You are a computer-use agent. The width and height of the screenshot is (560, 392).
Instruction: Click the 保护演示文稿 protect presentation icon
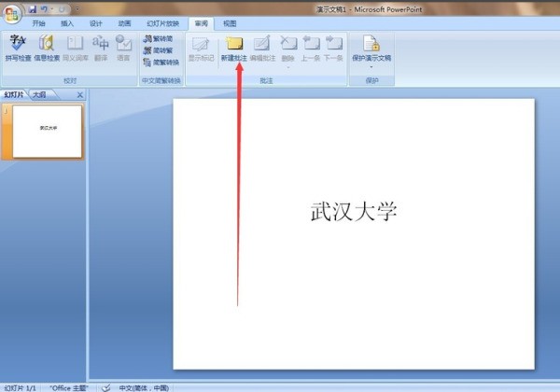(371, 45)
